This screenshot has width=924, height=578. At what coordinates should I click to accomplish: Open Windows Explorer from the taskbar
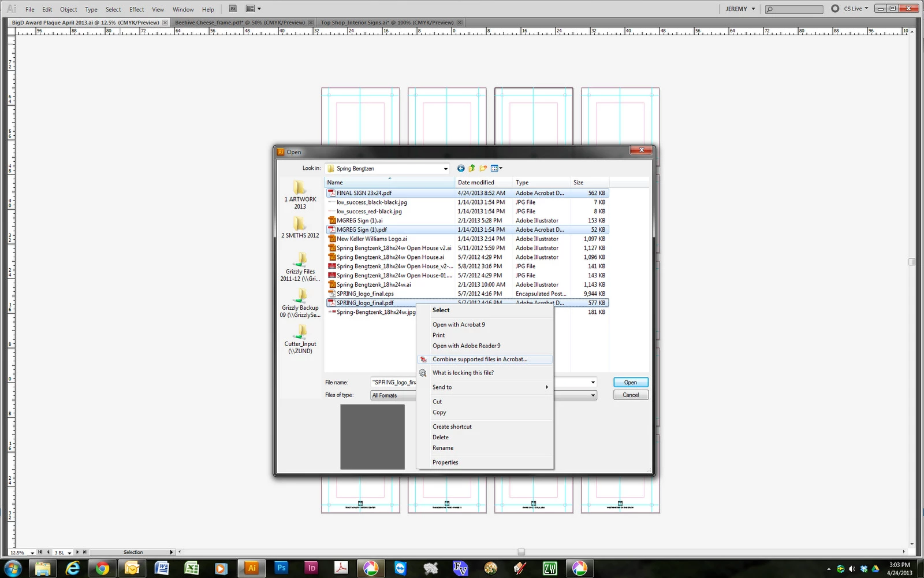[x=42, y=568]
